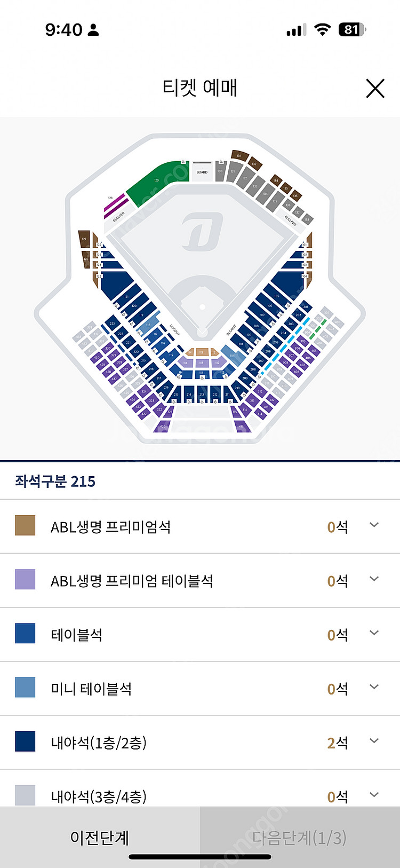Click the navy 내야석(1층/2층) color swatch
The height and width of the screenshot is (868, 400).
[25, 741]
